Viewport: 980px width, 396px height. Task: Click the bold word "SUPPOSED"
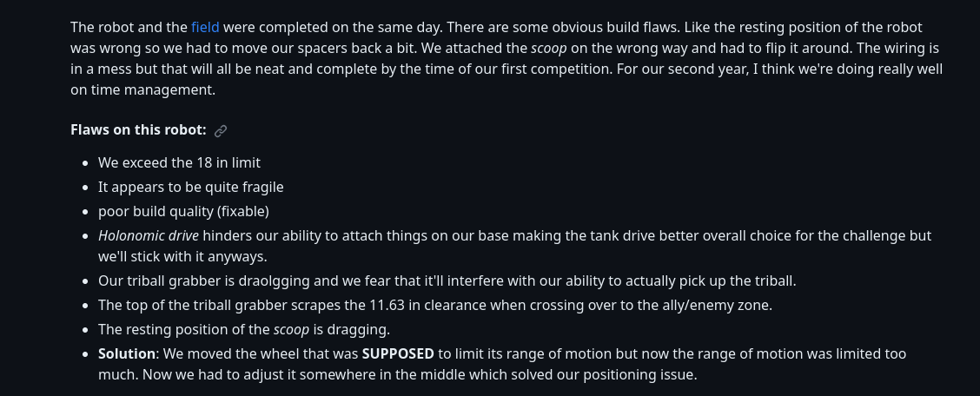[398, 353]
